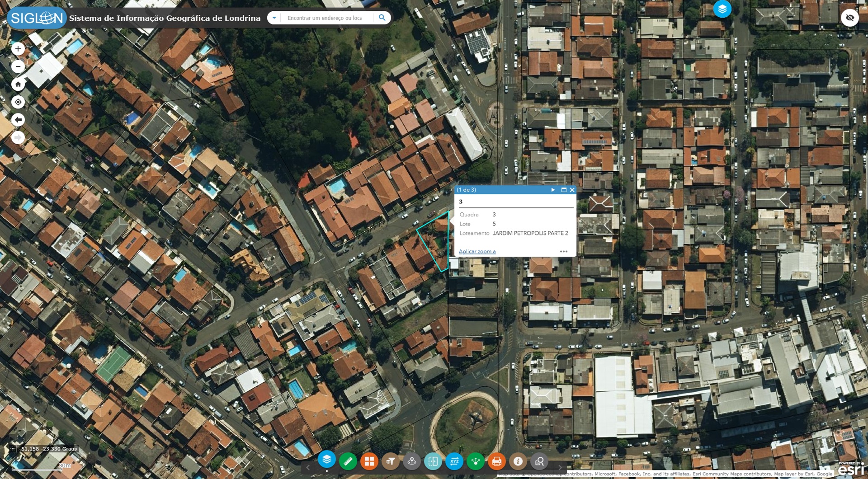
Task: Click the SIGLON logo
Action: [37, 18]
